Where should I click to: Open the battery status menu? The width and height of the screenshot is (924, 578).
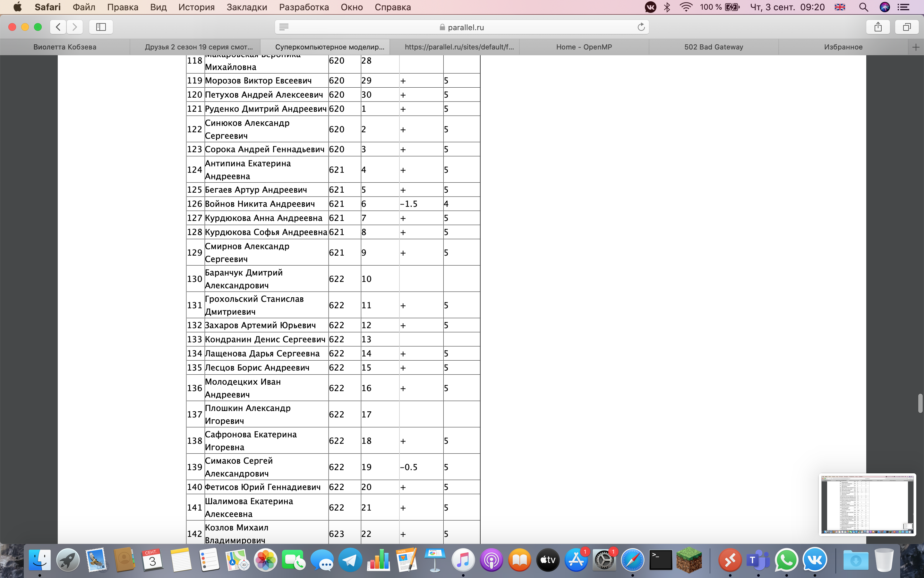pos(720,7)
